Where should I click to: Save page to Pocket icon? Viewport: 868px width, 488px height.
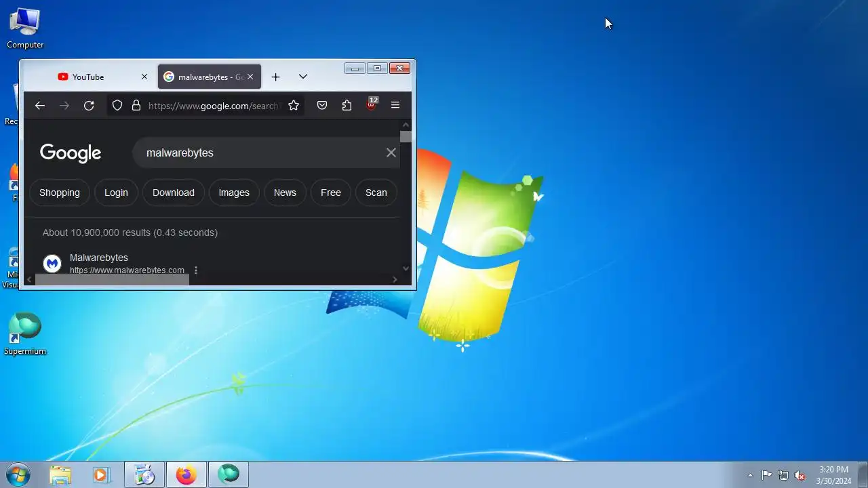[x=322, y=105]
